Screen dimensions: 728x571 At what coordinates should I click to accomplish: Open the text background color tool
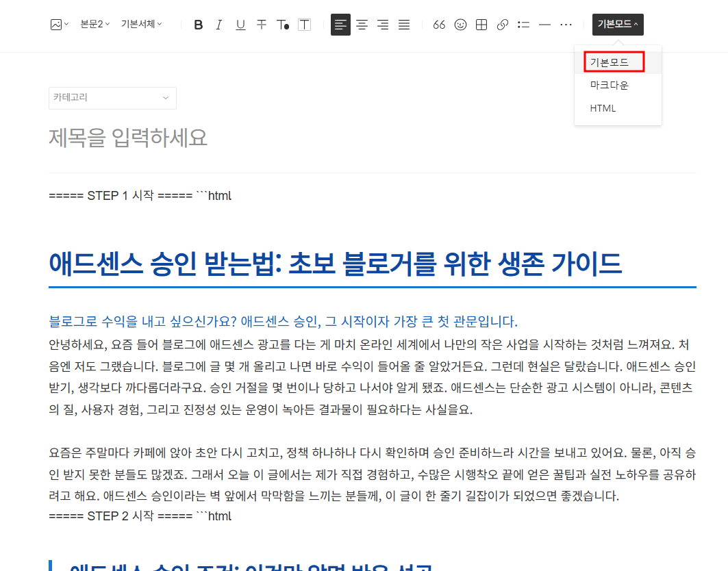pos(304,25)
